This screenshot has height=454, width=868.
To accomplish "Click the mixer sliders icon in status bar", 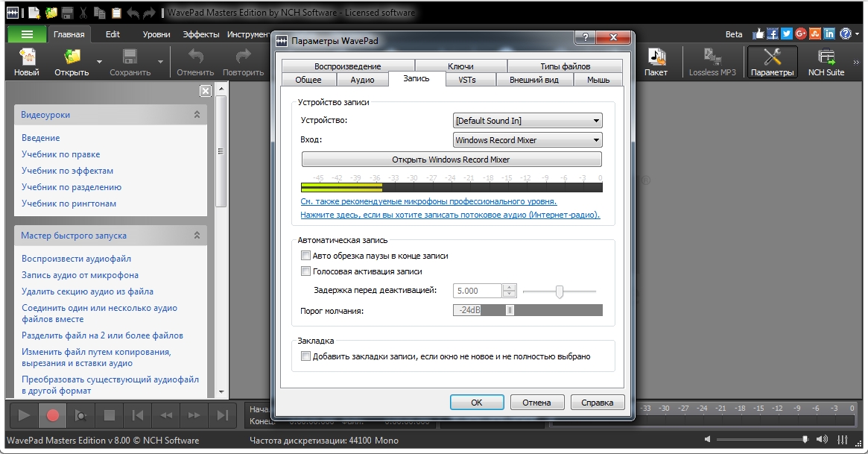I will 842,440.
